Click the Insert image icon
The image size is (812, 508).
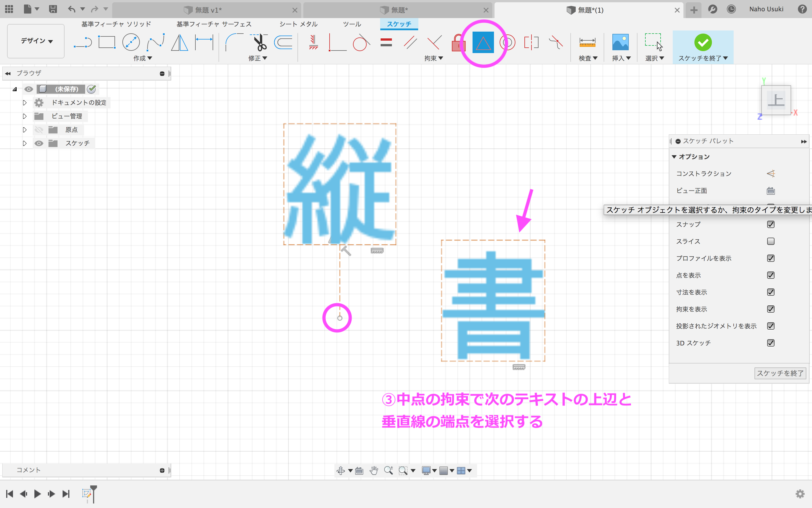pos(620,43)
